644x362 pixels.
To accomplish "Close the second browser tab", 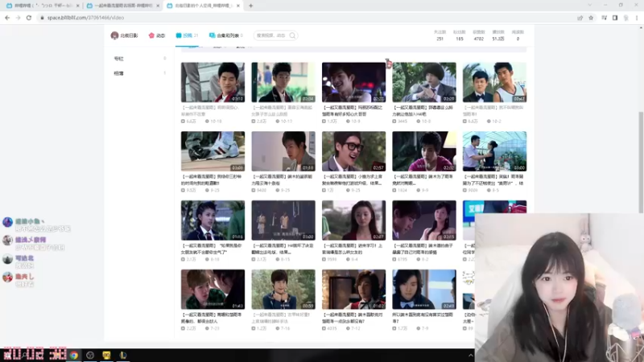I will coord(158,6).
